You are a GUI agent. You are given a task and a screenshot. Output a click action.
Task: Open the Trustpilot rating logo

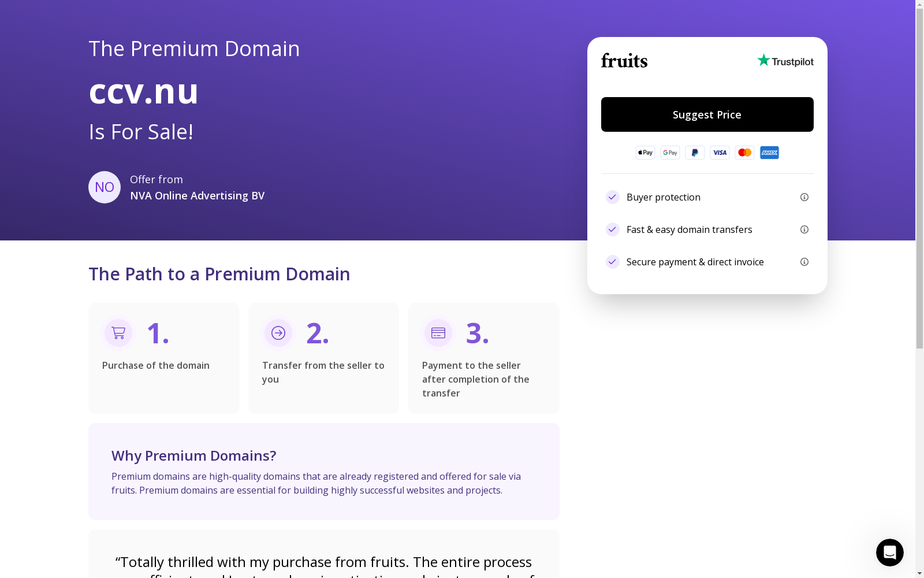tap(785, 61)
